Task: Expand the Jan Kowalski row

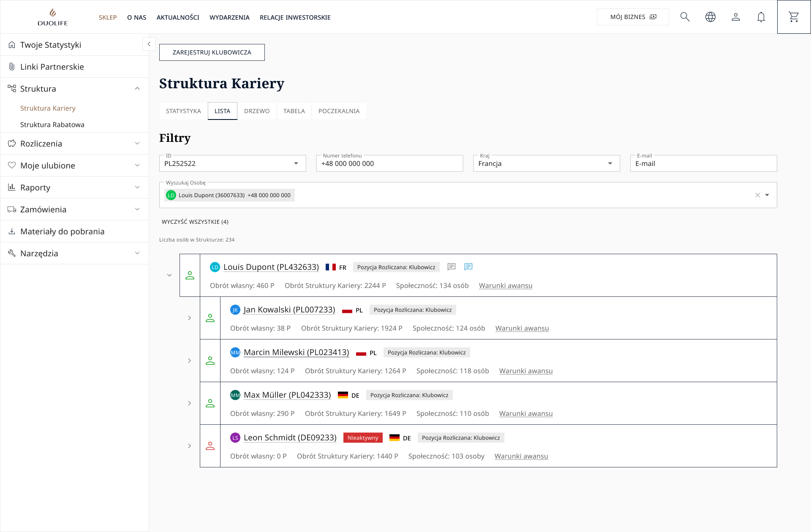Action: [189, 318]
